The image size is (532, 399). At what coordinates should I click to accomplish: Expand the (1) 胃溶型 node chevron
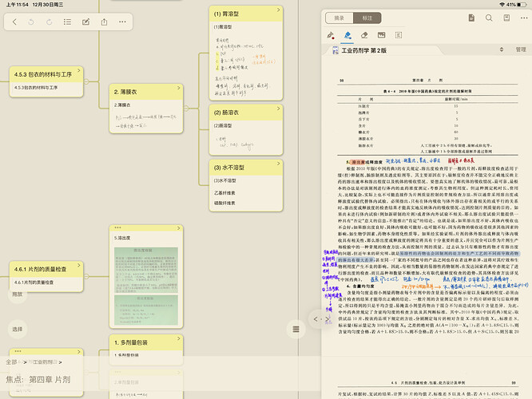click(279, 10)
